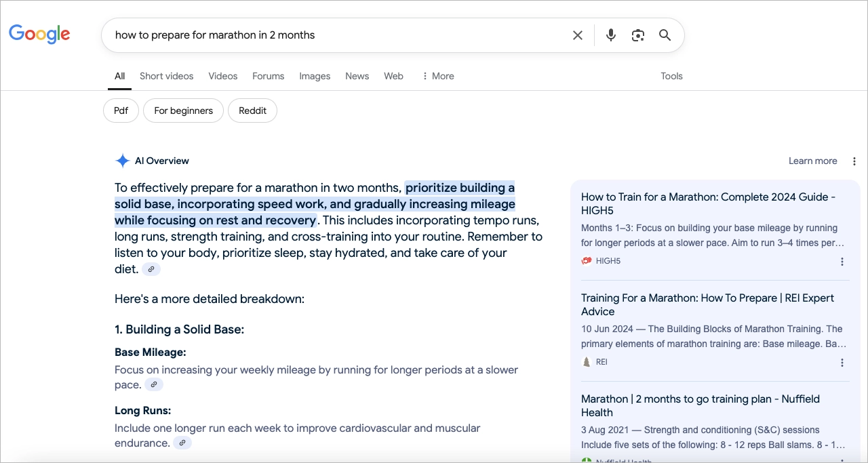Image resolution: width=868 pixels, height=463 pixels.
Task: Switch to the Images tab
Action: tap(315, 76)
